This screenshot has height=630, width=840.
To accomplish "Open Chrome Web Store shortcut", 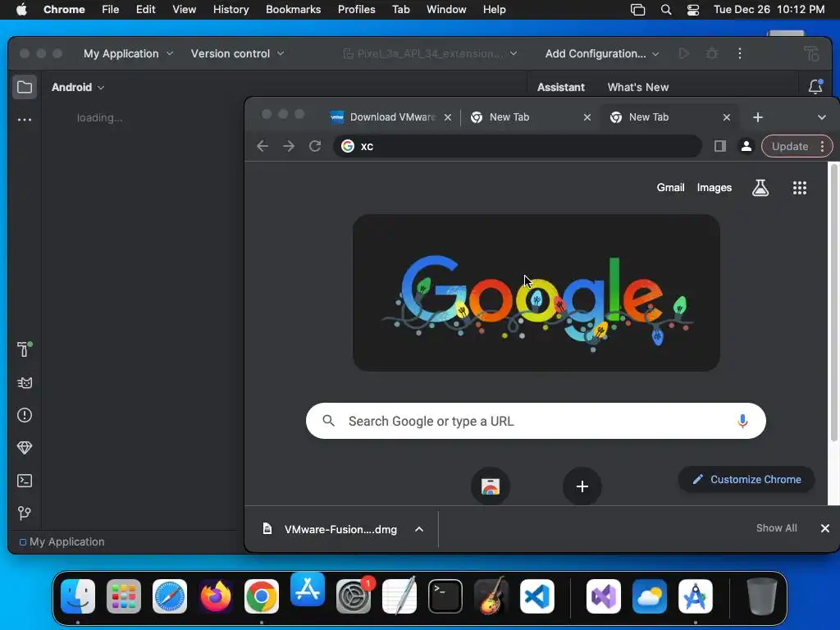I will (x=491, y=486).
